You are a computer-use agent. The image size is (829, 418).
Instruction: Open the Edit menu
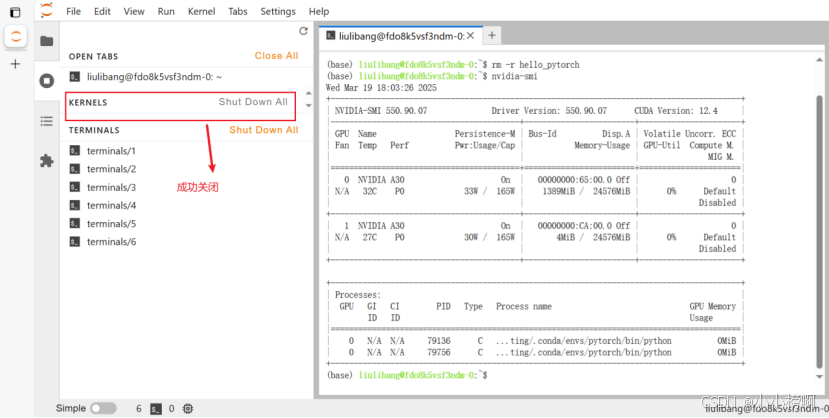(102, 11)
